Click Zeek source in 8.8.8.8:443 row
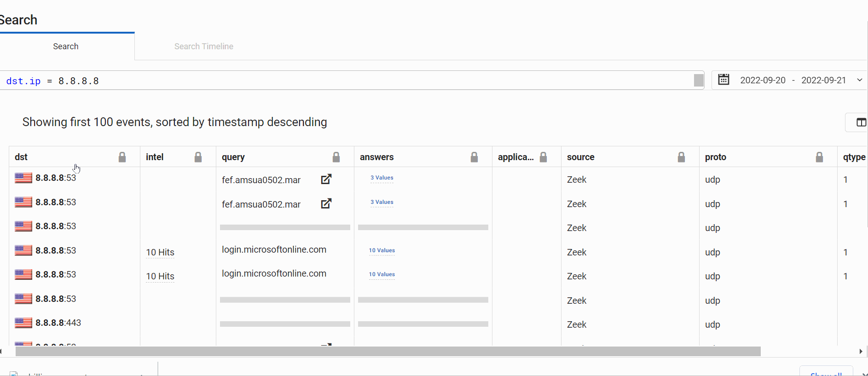 tap(577, 324)
